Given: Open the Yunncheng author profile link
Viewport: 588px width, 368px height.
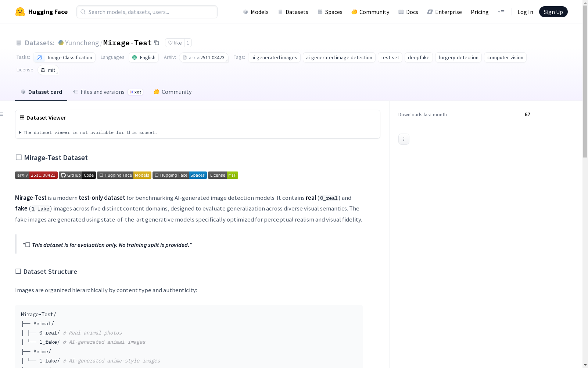Looking at the screenshot, I should 82,43.
